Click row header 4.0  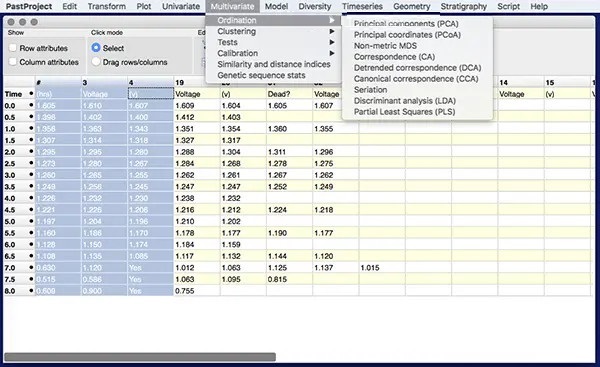pyautogui.click(x=19, y=198)
